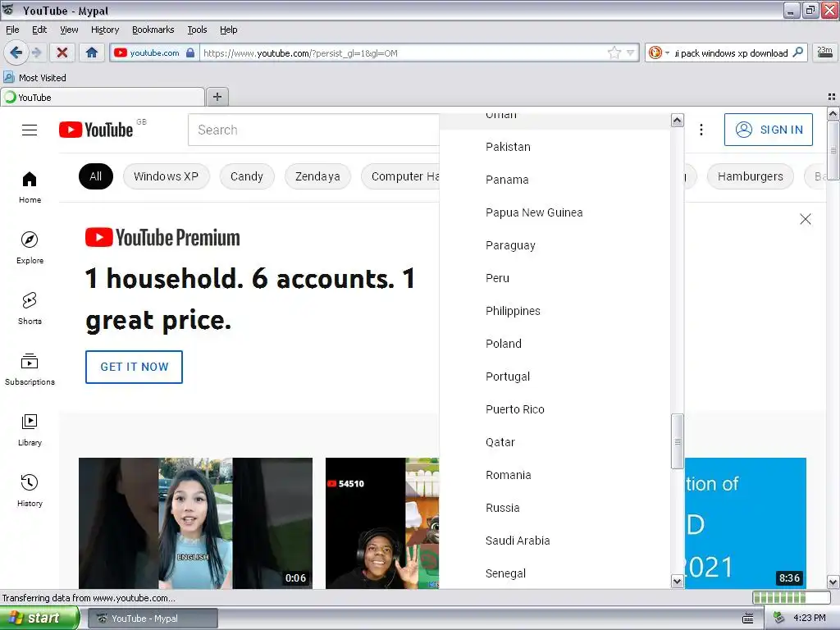Choose Saudi Arabia from the country list
The image size is (840, 630).
pyautogui.click(x=555, y=541)
